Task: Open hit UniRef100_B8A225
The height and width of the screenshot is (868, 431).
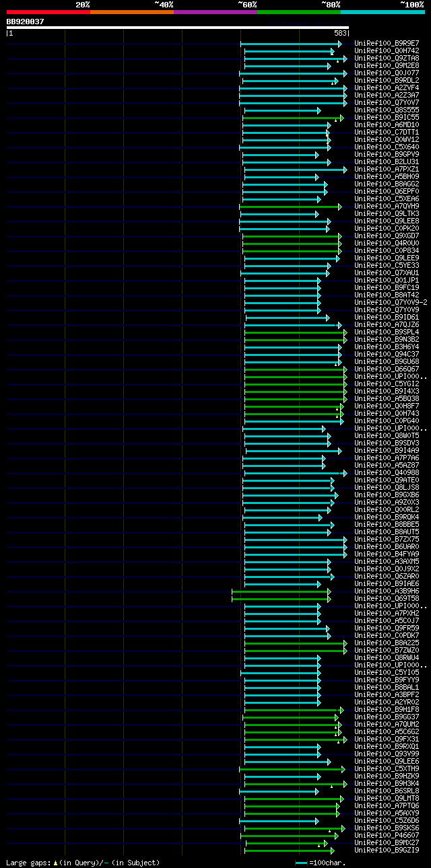Action: tap(387, 643)
